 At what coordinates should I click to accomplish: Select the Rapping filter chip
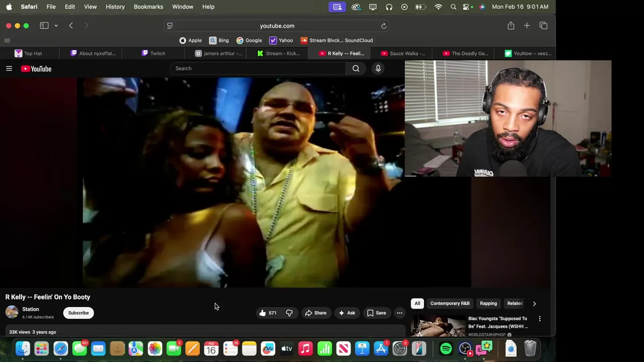488,303
